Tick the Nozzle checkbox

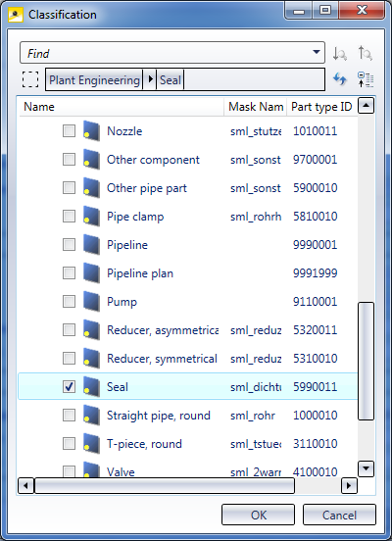point(69,130)
